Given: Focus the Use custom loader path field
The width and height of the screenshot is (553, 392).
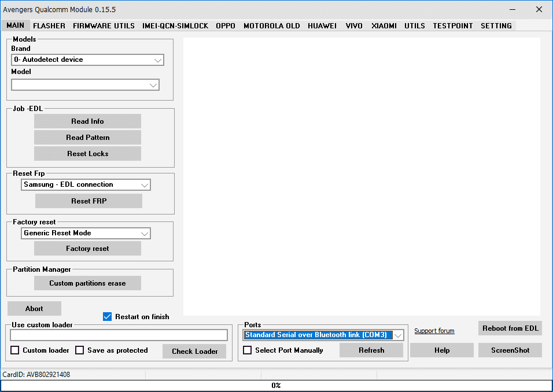Looking at the screenshot, I should tap(119, 335).
